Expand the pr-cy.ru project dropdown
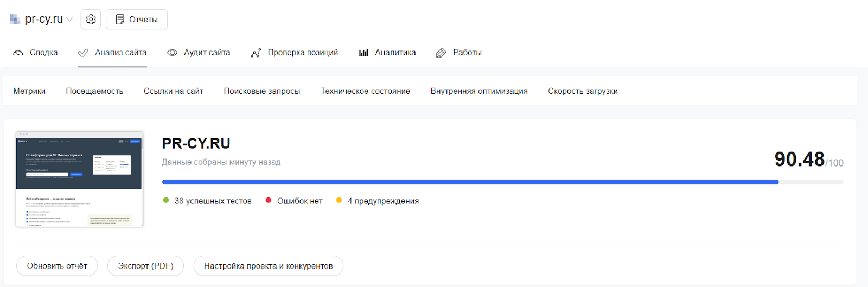Viewport: 868px width, 287px height. tap(69, 20)
